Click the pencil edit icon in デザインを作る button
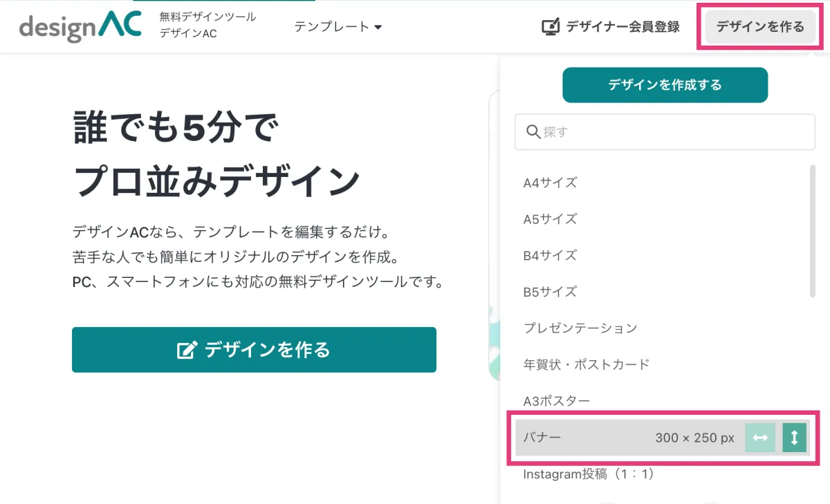 point(185,349)
